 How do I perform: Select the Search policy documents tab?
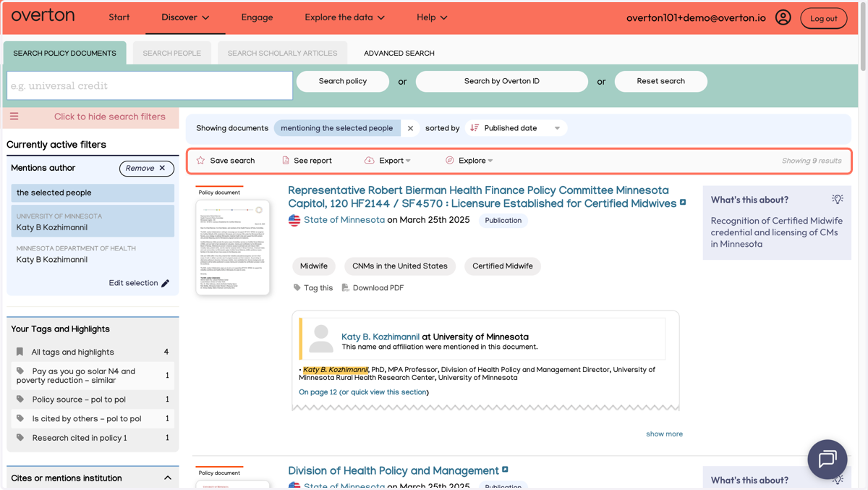pos(64,53)
